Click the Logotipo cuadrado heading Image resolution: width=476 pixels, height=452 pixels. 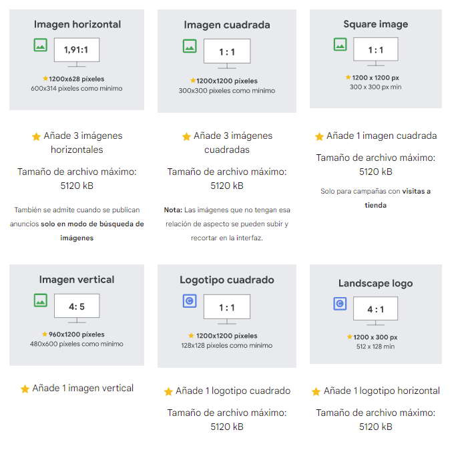(x=227, y=280)
